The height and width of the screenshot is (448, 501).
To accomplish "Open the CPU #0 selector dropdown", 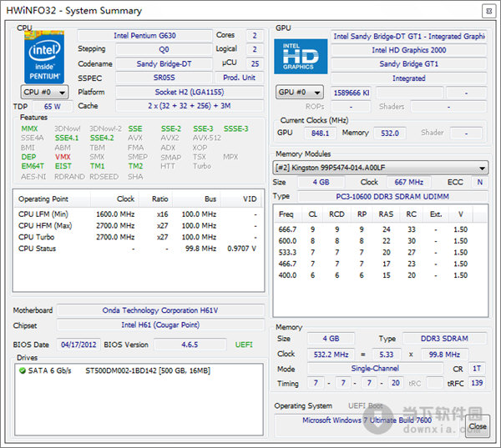I will (x=44, y=93).
